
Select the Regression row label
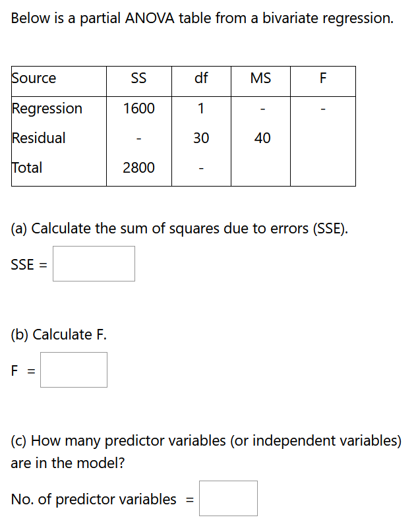46,108
